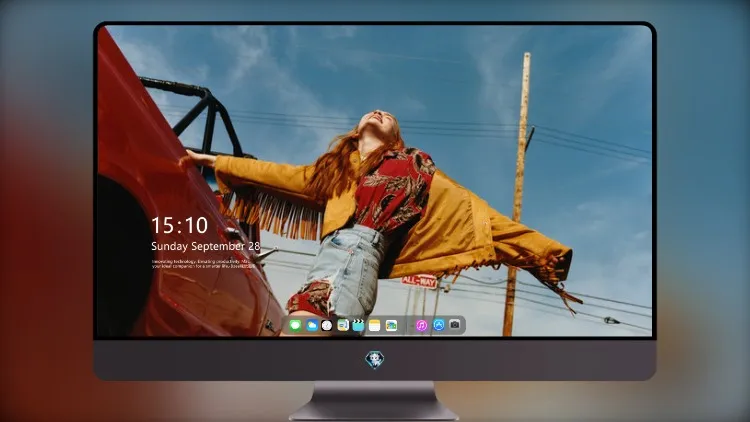This screenshot has width=750, height=422.
Task: Open the Maps app icon in the dock
Action: [x=342, y=325]
